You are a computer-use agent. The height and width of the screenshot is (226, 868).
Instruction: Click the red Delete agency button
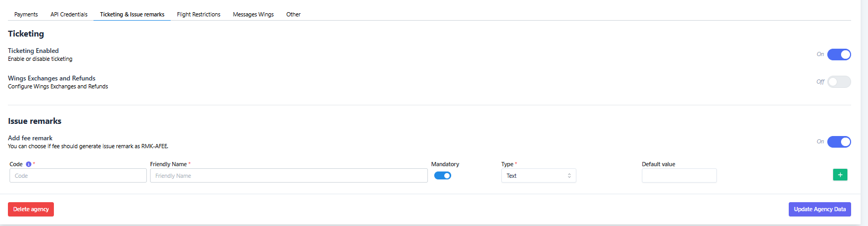click(31, 209)
